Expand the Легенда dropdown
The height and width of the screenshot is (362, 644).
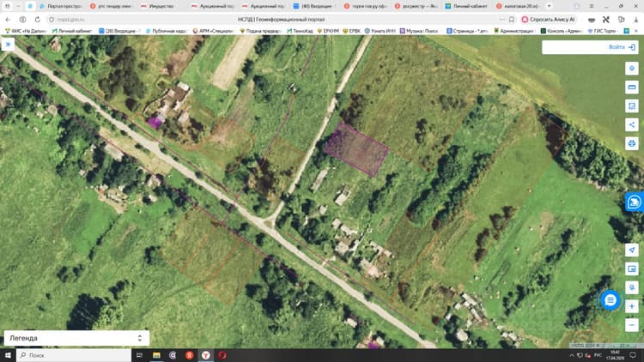[76, 338]
